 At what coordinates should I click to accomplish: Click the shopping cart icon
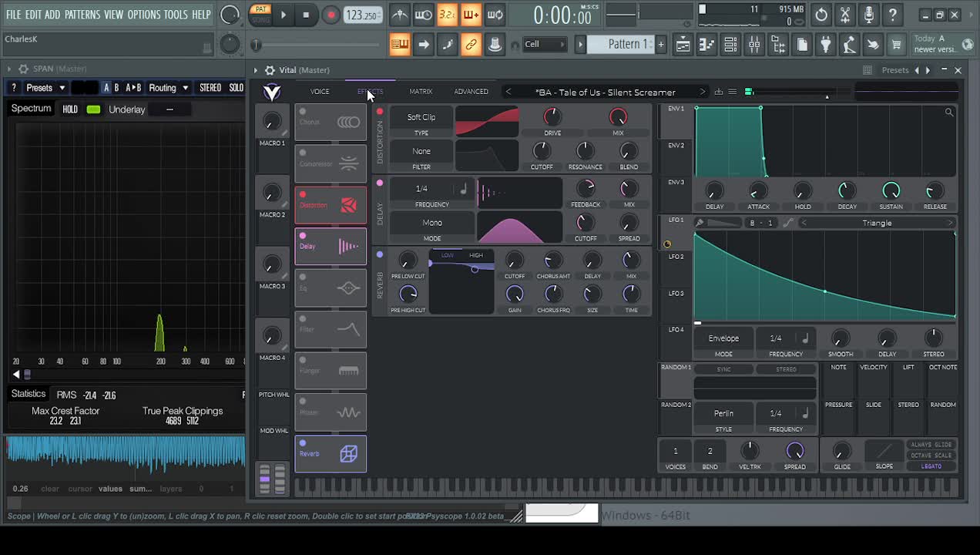tap(896, 45)
